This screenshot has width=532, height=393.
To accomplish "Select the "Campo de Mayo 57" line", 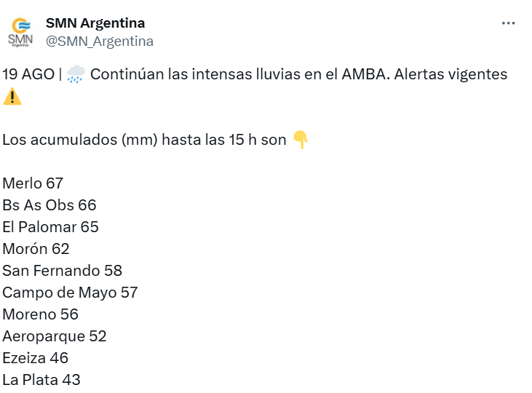I will pos(70,293).
